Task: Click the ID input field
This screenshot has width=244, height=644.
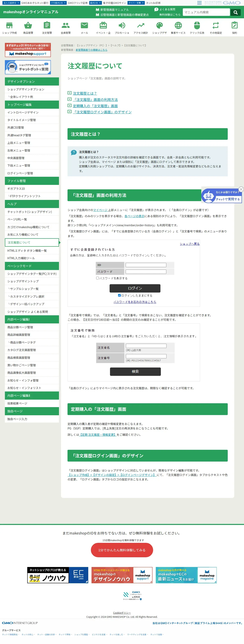Action: coord(146,265)
